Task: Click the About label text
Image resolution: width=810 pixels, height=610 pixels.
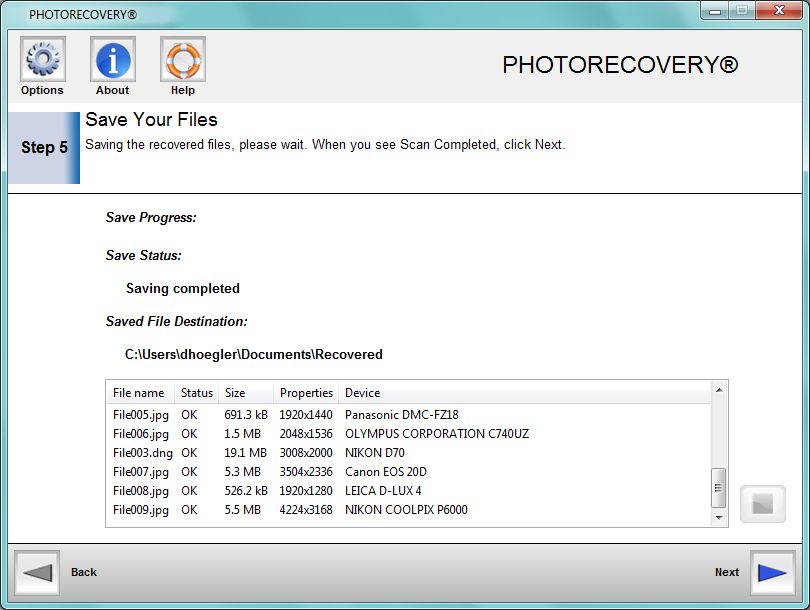Action: 113,90
